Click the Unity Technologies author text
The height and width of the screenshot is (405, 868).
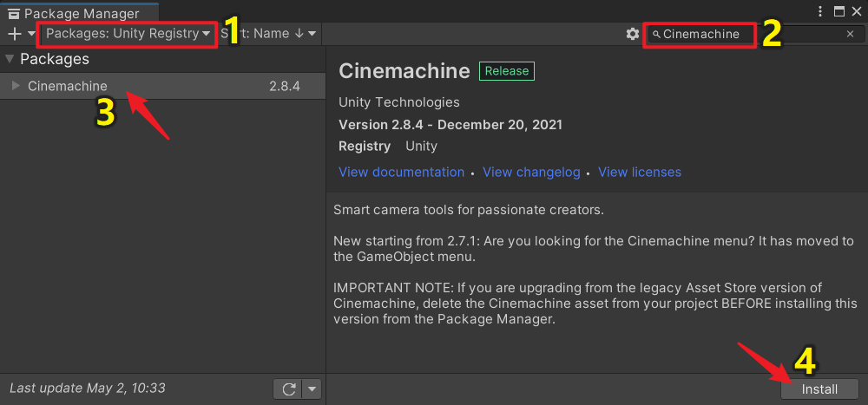coord(399,102)
